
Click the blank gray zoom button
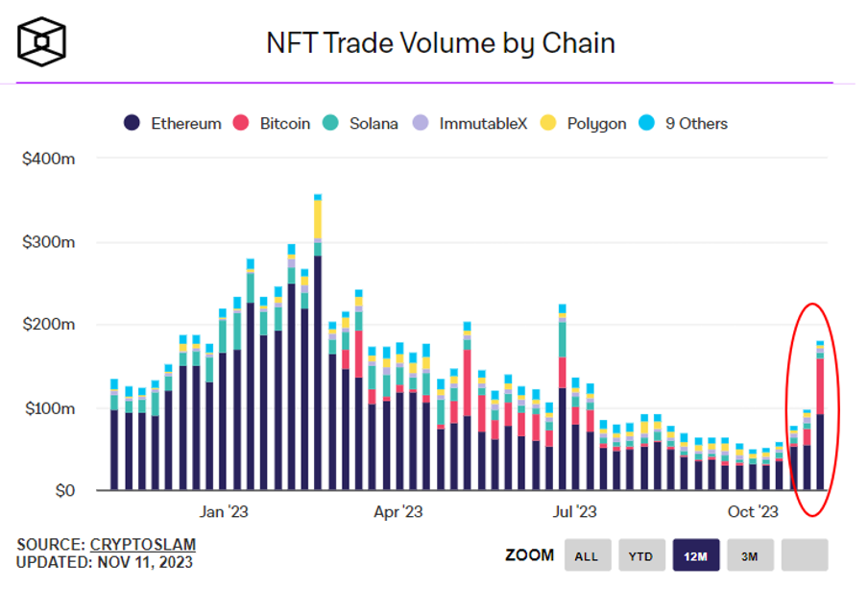805,554
